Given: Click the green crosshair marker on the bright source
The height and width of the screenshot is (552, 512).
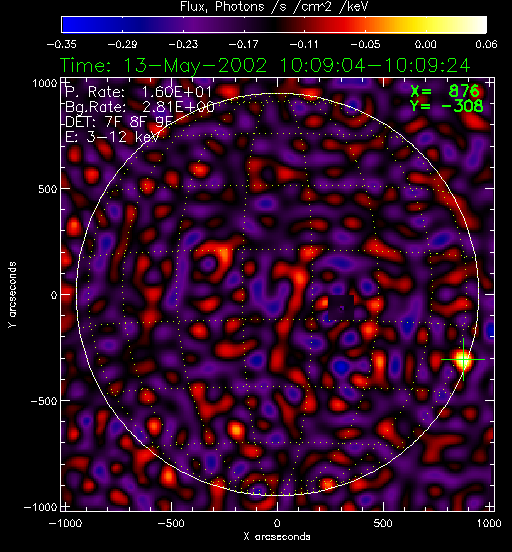Looking at the screenshot, I should 463,359.
